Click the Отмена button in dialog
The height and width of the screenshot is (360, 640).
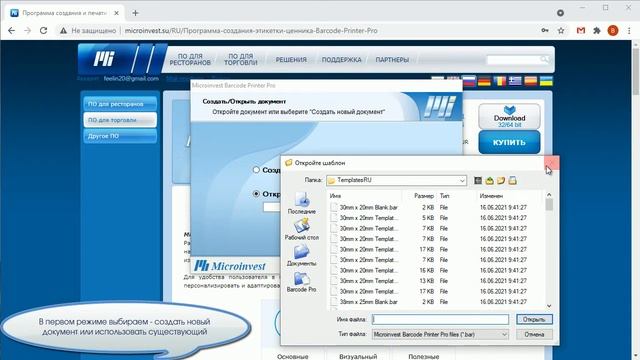(534, 335)
